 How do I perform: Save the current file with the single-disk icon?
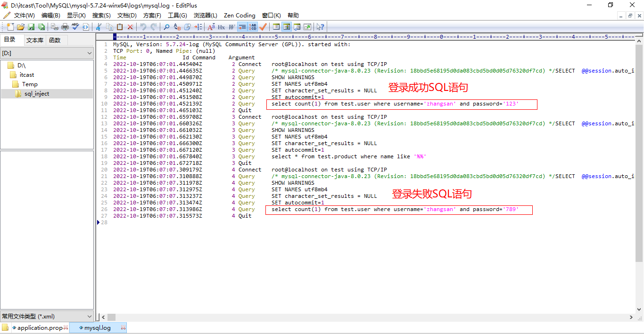[x=31, y=27]
